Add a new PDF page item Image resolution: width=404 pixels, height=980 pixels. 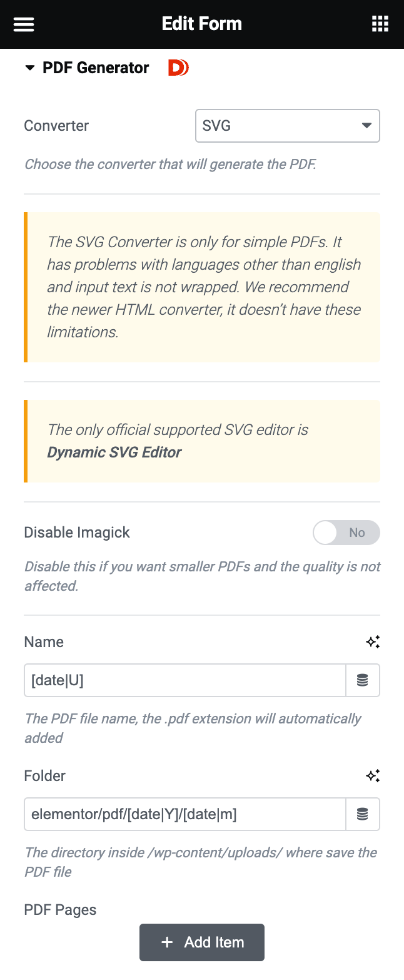click(201, 942)
